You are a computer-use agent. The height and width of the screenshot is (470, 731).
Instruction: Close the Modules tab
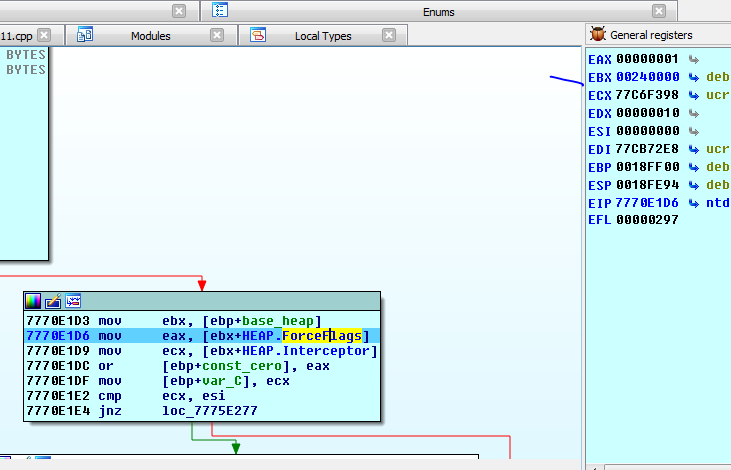pos(217,35)
